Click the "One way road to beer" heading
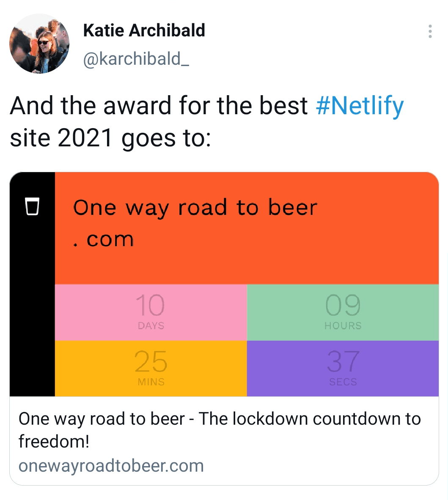Screen dimensions: 448x500 coord(195,208)
